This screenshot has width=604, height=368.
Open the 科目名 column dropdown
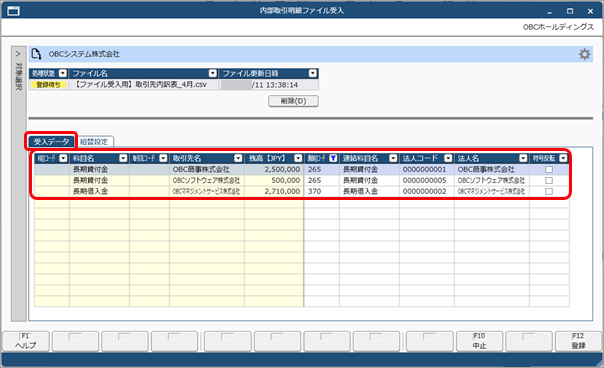123,158
